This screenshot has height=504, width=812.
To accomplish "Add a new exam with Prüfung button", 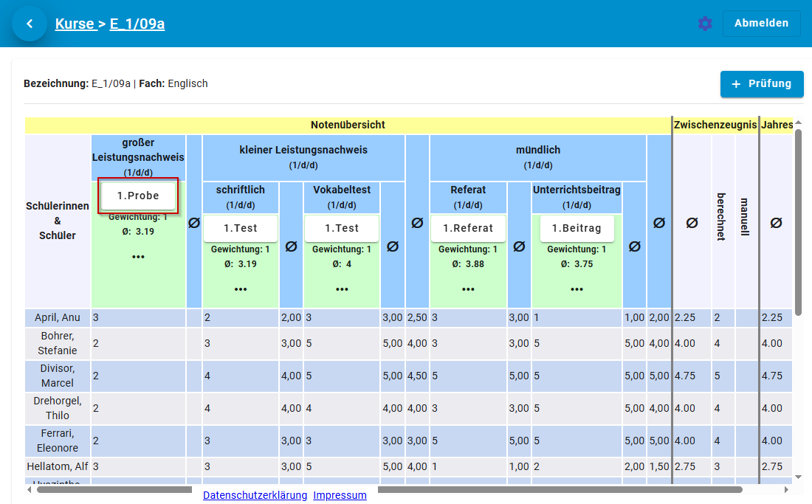I will pos(761,84).
